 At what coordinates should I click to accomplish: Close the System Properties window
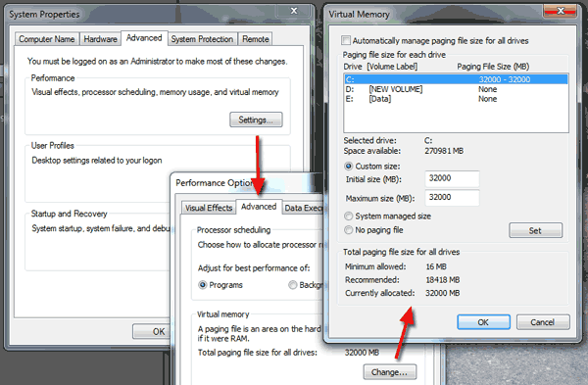coord(294,11)
